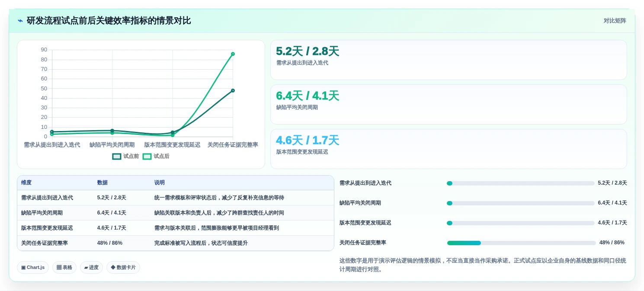Click description starting 需求与版本关联后
Viewport: 644px width, 291px height.
point(217,228)
